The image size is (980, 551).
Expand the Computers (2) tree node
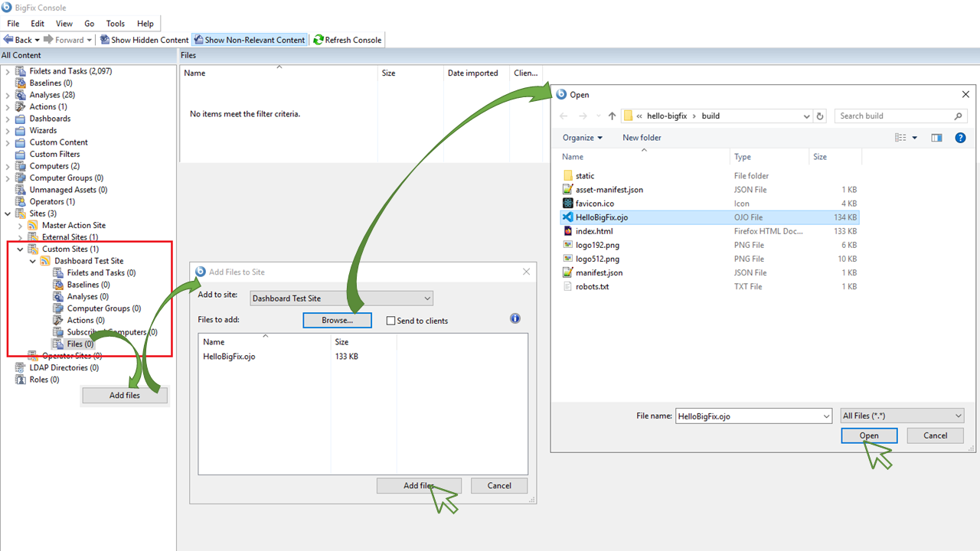8,166
